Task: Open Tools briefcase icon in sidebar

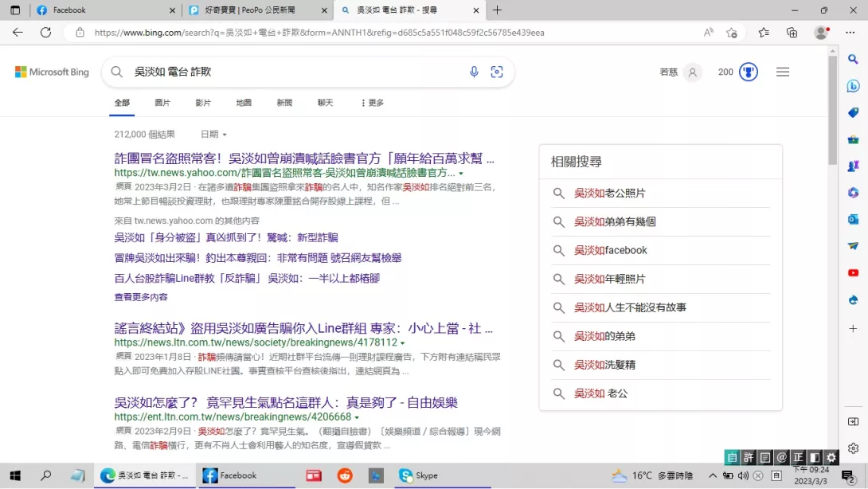Action: click(853, 139)
